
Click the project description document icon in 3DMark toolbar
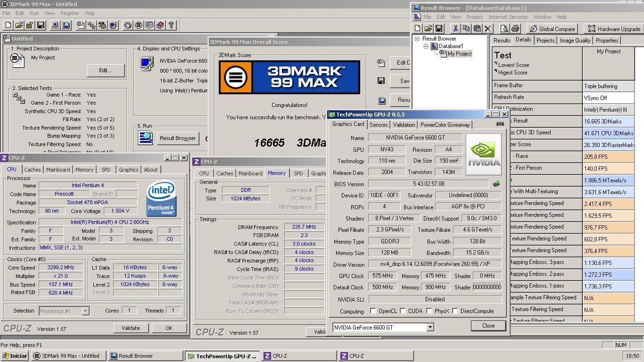81,25
